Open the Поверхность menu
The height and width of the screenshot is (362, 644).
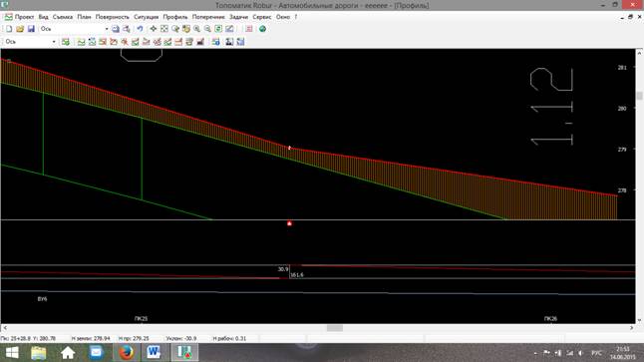112,17
